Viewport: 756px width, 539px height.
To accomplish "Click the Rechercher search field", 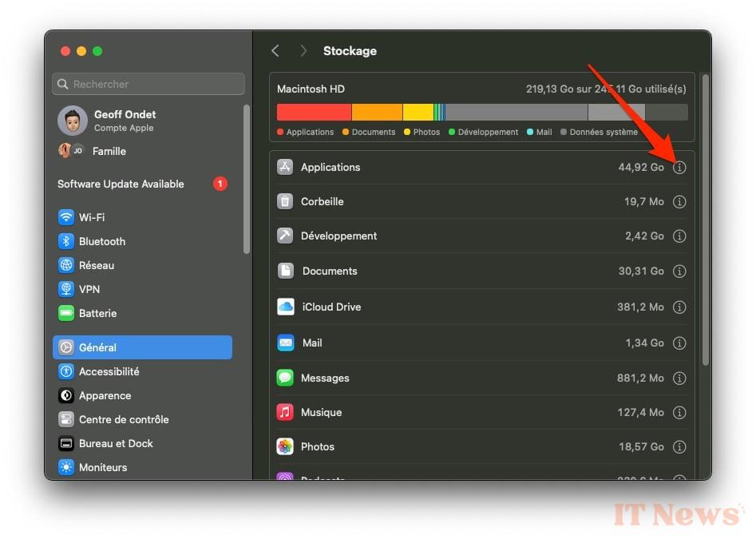I will click(x=148, y=84).
